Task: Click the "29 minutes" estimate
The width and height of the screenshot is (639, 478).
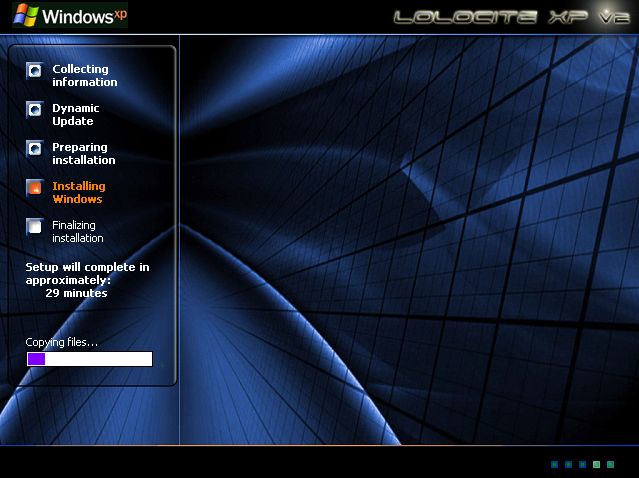Action: click(76, 293)
